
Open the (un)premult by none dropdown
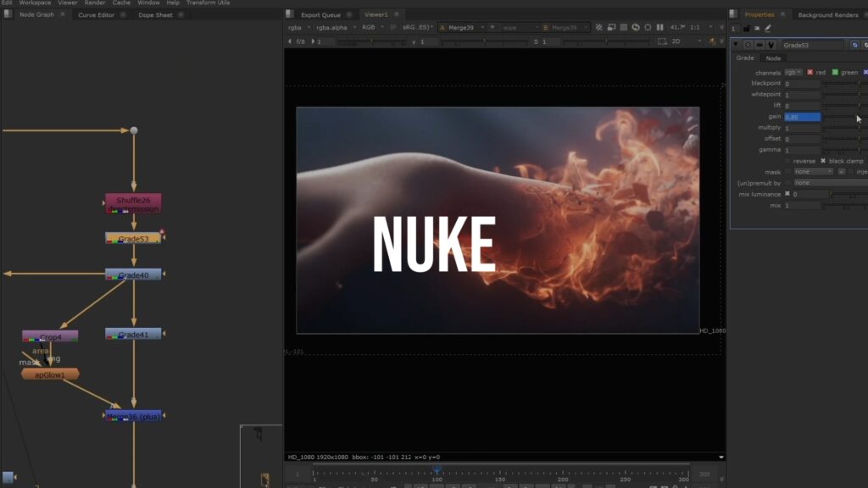coord(831,183)
